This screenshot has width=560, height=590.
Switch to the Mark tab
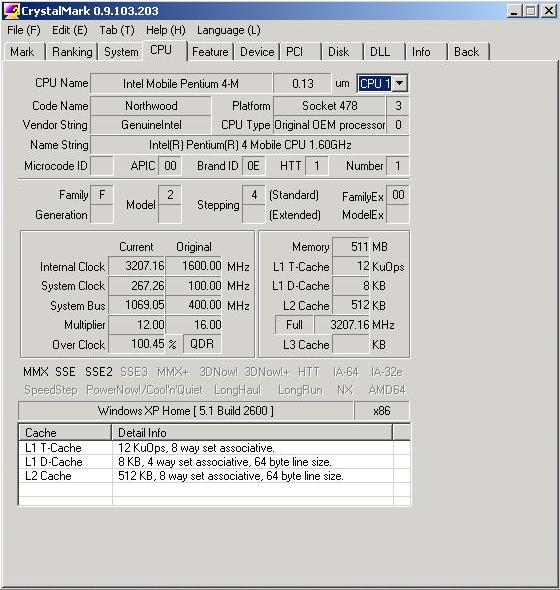click(23, 52)
